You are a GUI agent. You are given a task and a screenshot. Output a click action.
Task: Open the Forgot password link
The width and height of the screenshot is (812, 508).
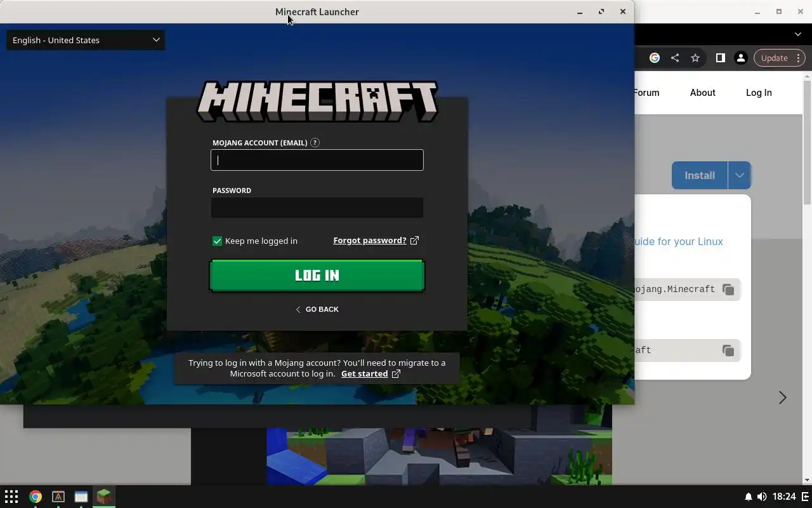pos(370,240)
